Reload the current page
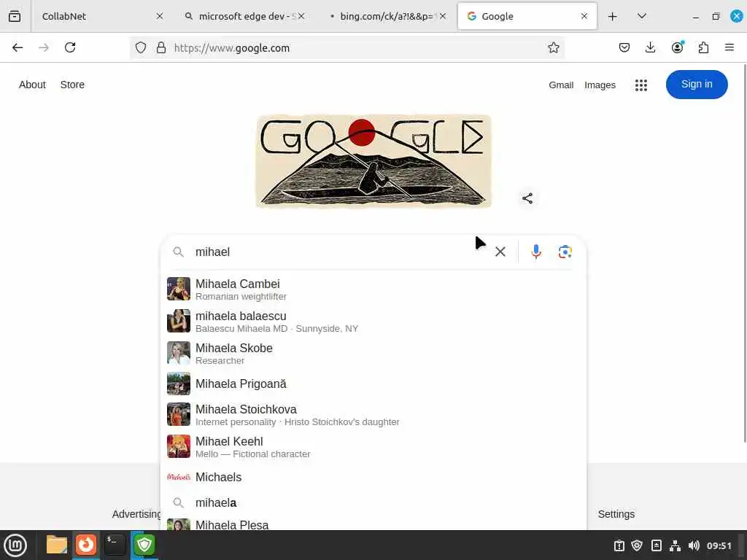The width and height of the screenshot is (747, 560). [70, 47]
